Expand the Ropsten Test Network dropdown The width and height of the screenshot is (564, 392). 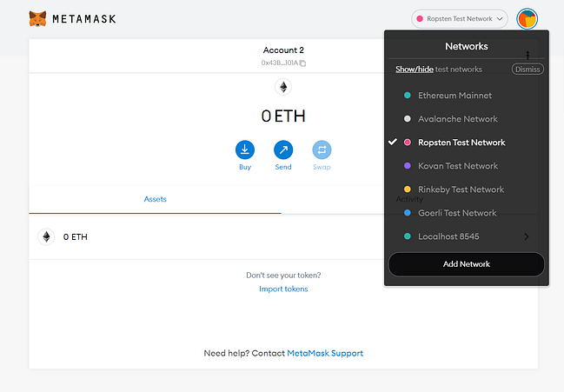(460, 19)
